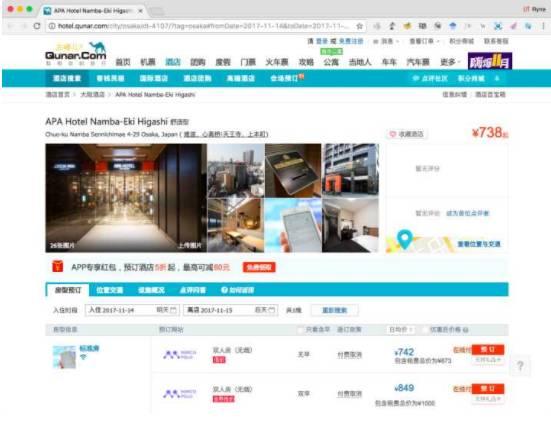Click the Marco Polo logo on the ¥849 row
551x422 pixels.
tap(180, 394)
